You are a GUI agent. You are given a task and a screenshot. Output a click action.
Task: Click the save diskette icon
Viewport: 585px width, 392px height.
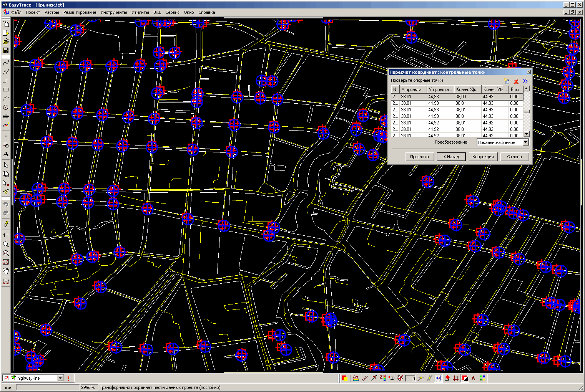[x=6, y=50]
